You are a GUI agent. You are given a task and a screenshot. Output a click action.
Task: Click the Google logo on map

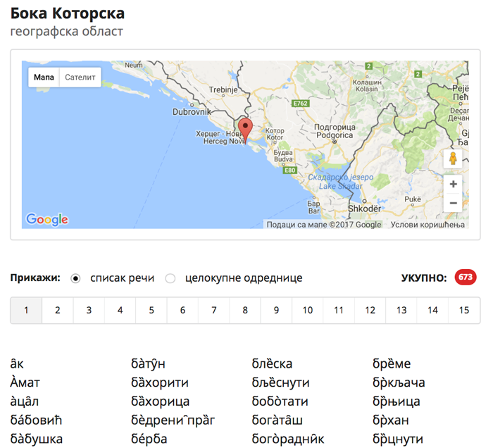click(47, 219)
